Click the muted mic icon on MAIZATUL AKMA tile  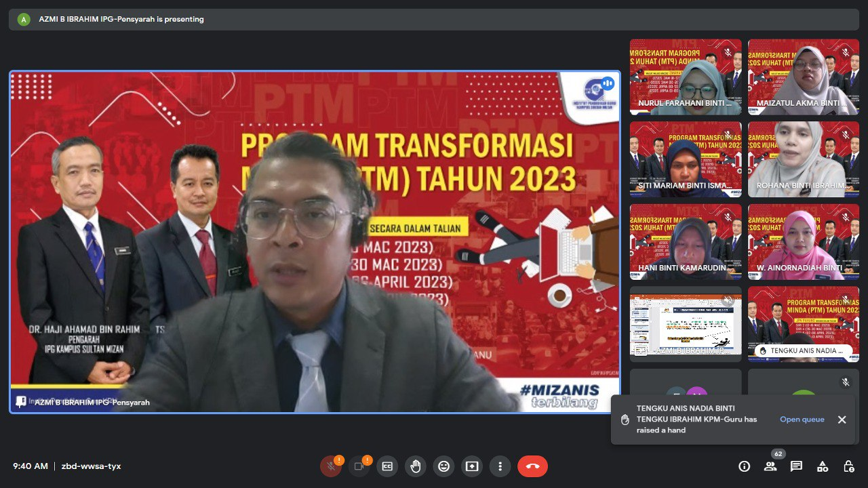pyautogui.click(x=845, y=52)
